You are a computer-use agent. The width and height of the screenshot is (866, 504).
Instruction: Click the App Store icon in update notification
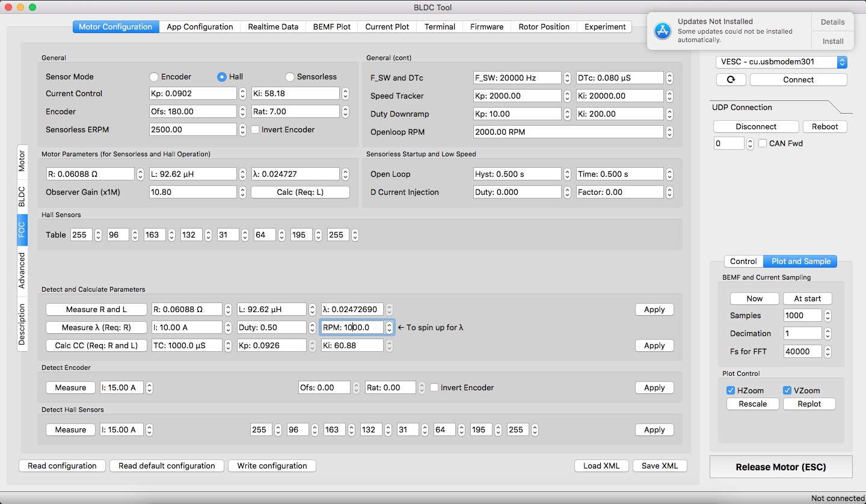[663, 31]
